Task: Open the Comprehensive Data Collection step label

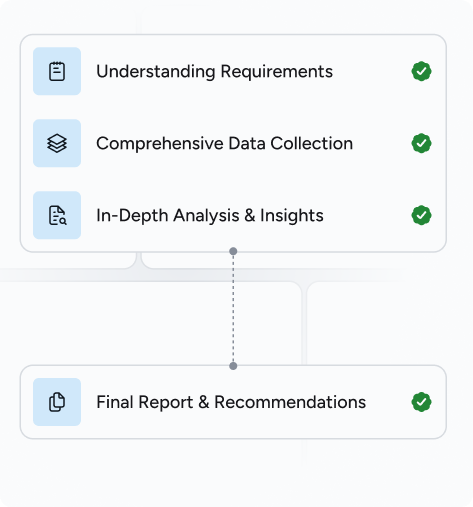Action: (224, 144)
